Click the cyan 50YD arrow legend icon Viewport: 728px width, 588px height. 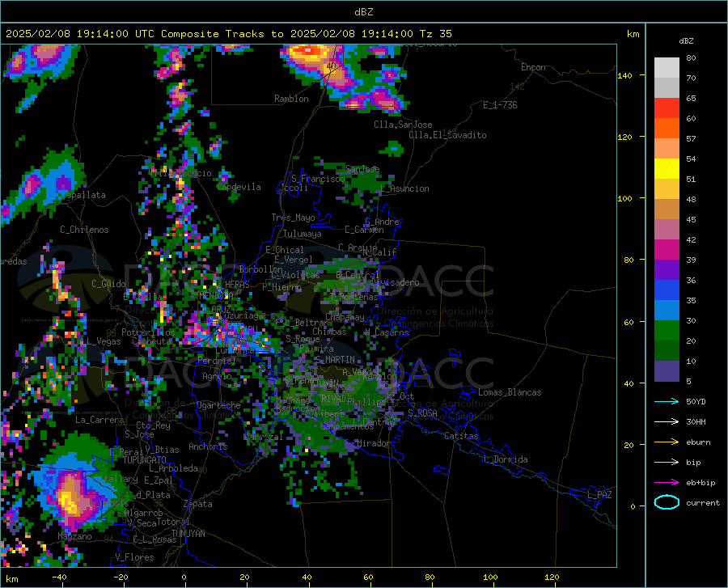667,401
